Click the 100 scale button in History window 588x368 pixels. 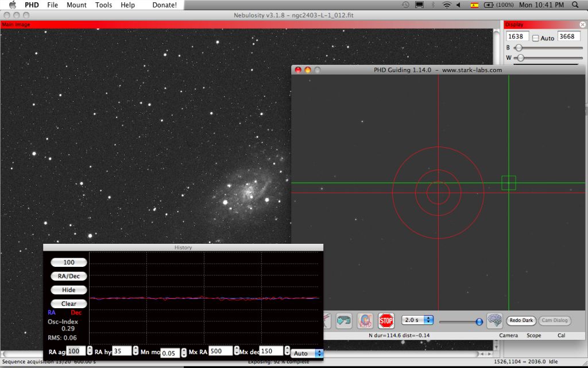pos(68,262)
